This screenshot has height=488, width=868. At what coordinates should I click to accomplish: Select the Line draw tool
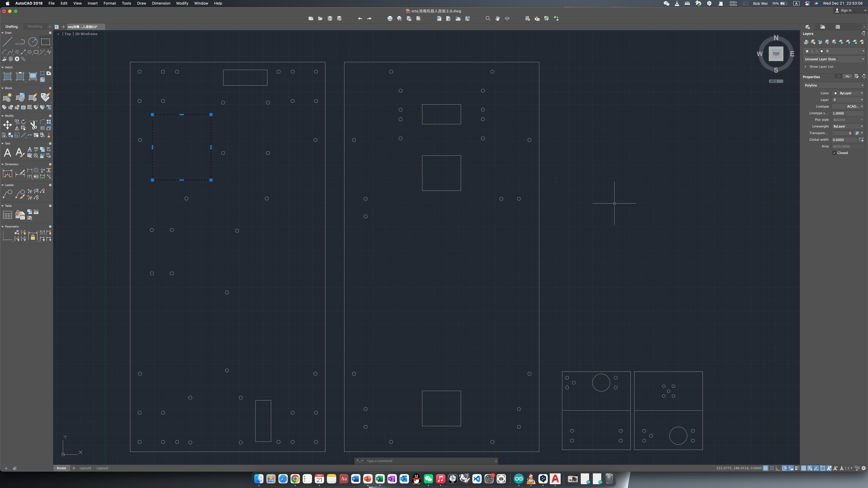[7, 42]
